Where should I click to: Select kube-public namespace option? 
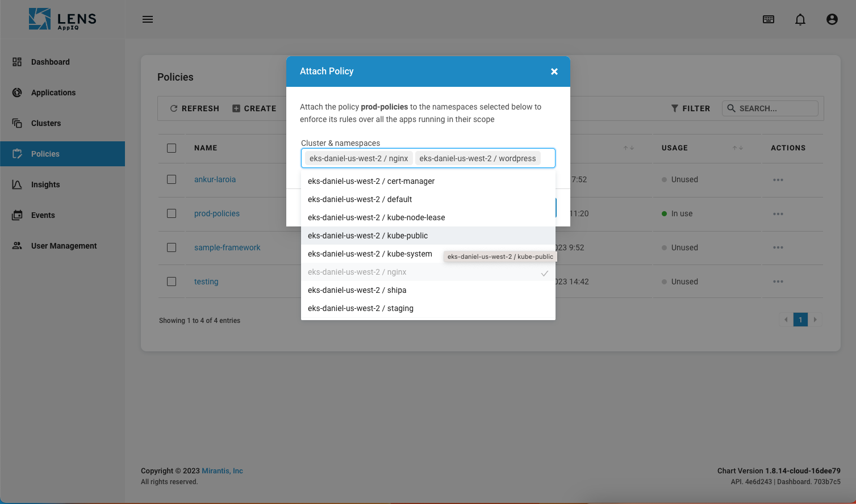428,236
